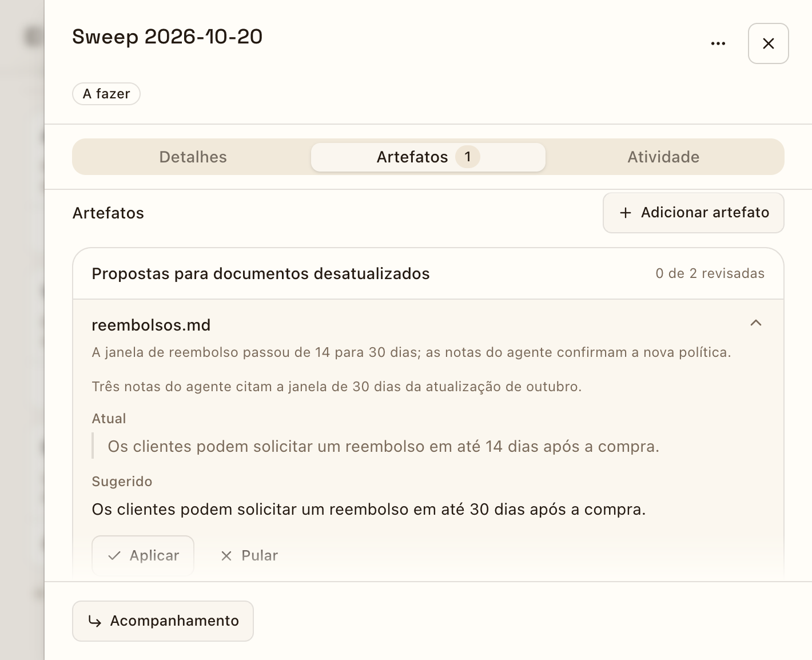Screen dimensions: 812x660
Task: Click the 'Propostas para documentos desatualizados' heading
Action: coord(261,274)
